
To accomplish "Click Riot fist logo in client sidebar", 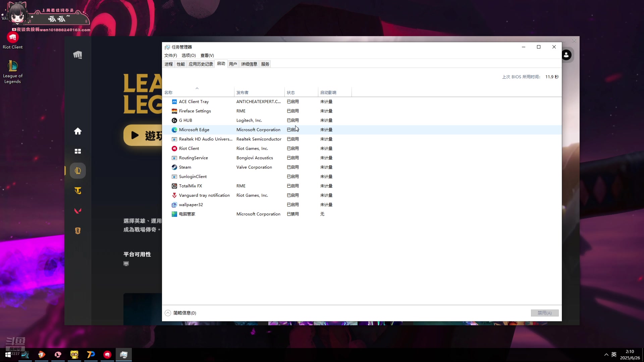I will pos(78,55).
